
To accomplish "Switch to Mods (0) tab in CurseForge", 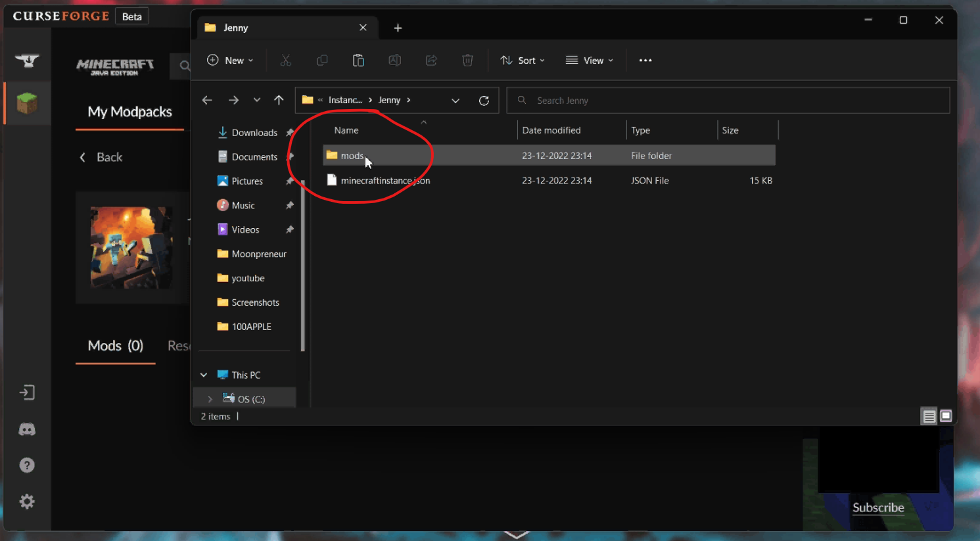I will tap(116, 346).
